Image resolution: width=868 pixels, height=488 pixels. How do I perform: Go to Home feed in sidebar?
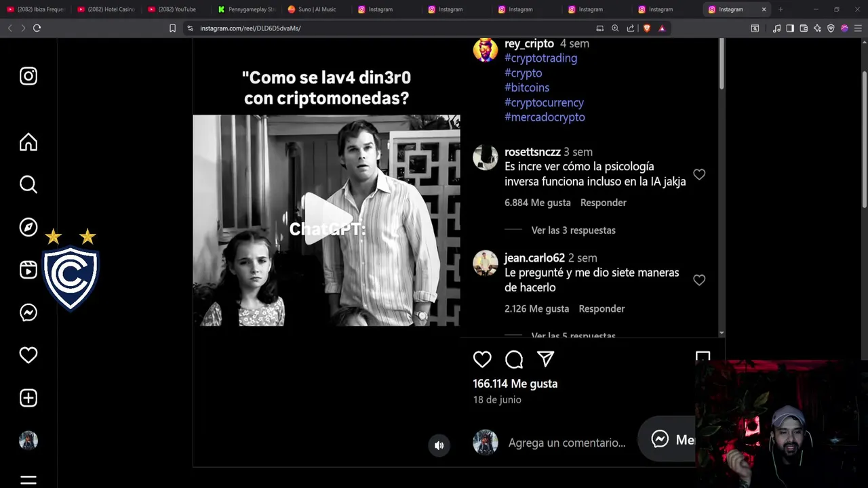coord(28,142)
